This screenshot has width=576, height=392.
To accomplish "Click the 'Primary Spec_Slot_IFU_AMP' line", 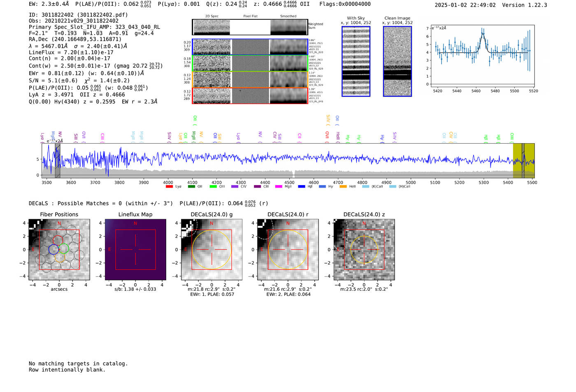I will pyautogui.click(x=94, y=27).
